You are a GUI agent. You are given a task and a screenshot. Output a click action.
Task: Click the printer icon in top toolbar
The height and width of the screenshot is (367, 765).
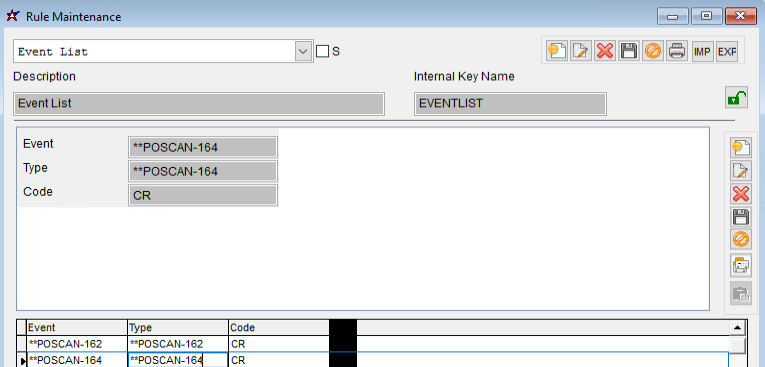coord(677,51)
